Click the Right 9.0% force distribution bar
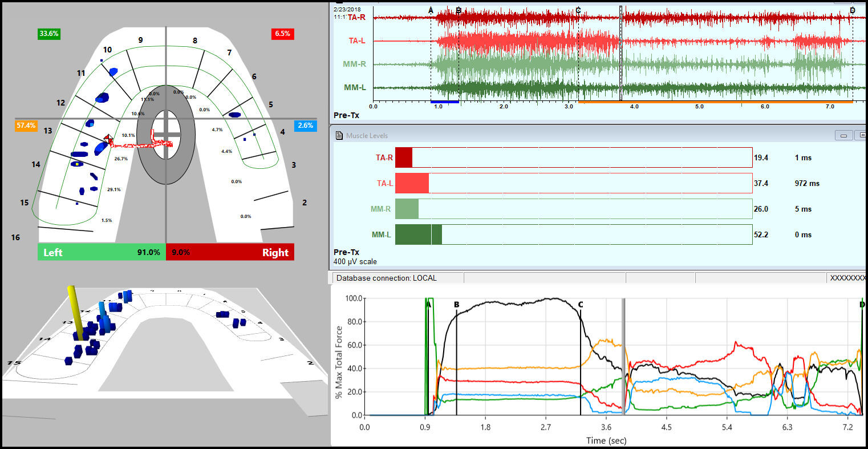 click(230, 252)
